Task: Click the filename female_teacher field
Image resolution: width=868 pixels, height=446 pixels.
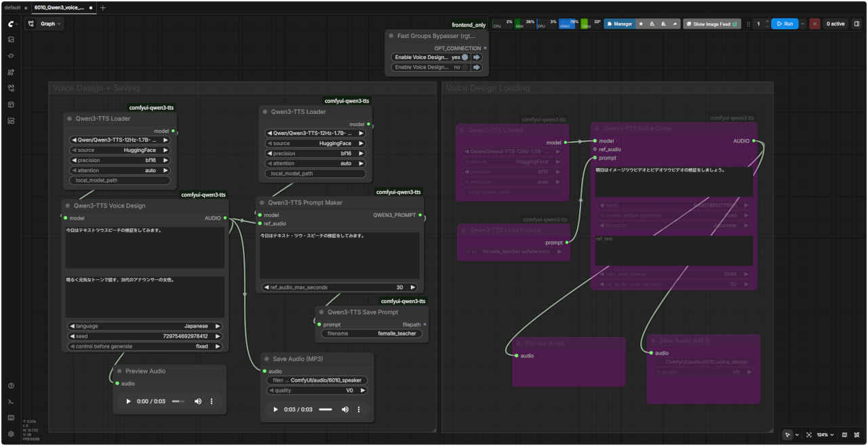Action: 372,333
